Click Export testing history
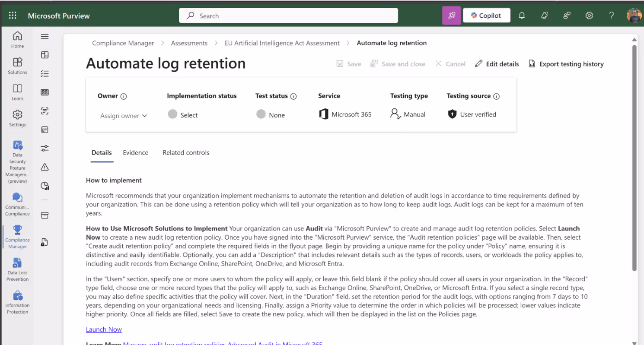 coord(566,64)
